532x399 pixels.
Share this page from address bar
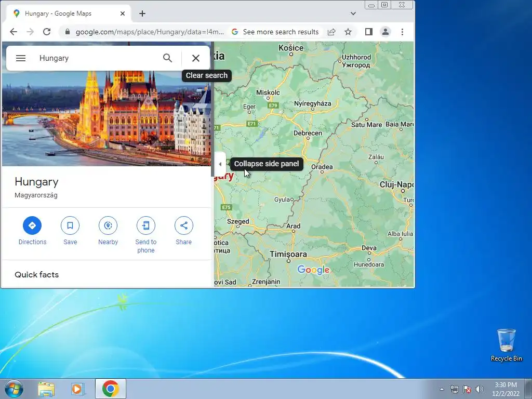(331, 32)
